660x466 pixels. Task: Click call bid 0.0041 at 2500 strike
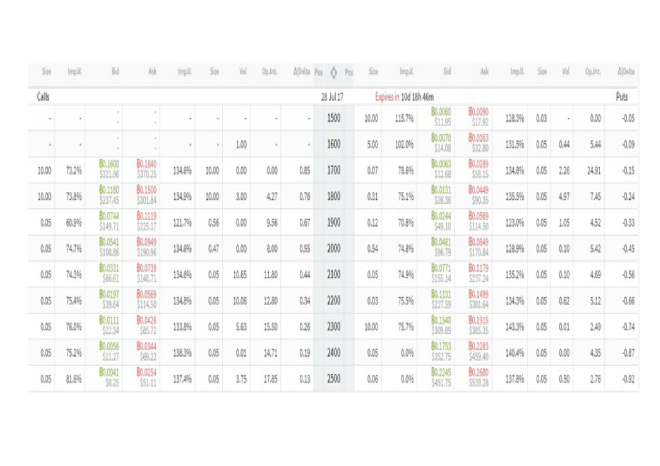click(x=108, y=374)
